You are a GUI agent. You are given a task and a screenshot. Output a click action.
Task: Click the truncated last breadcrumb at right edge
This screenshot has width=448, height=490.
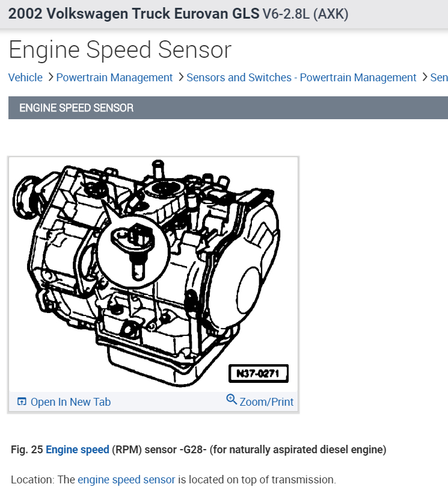click(439, 78)
